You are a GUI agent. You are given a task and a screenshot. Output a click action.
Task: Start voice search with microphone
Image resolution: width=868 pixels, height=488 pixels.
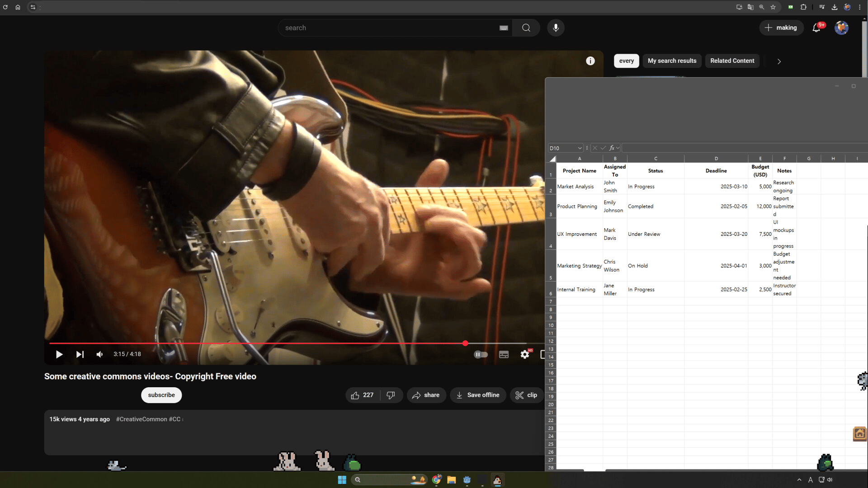coord(556,28)
